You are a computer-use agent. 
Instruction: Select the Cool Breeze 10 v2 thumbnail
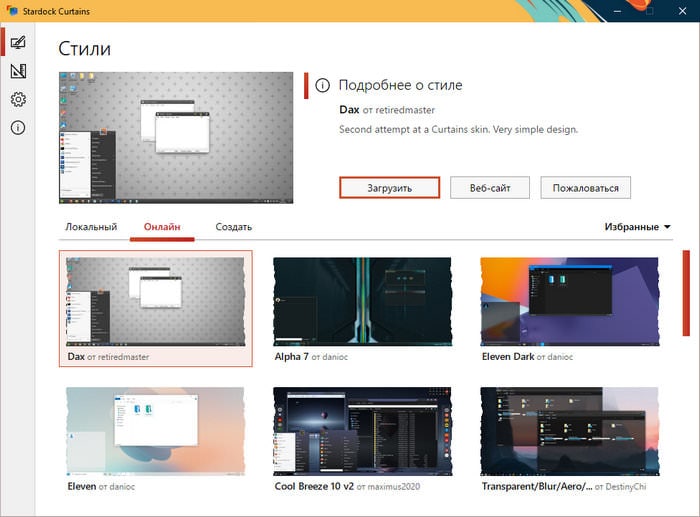pyautogui.click(x=362, y=431)
